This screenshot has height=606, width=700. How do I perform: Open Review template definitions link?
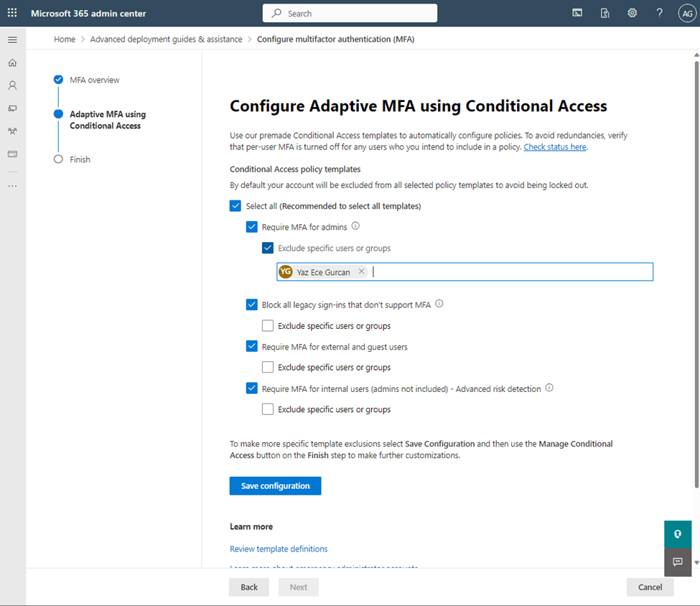tap(279, 549)
